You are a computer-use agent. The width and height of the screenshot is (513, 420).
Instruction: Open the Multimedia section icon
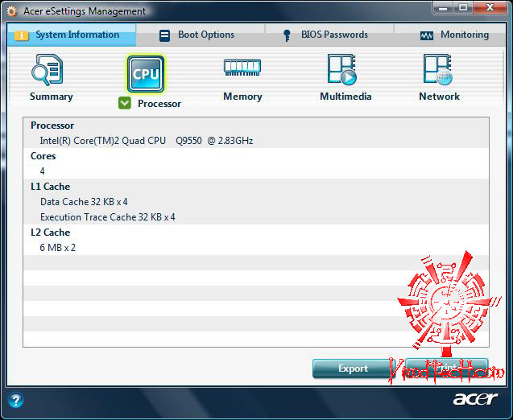pos(342,70)
